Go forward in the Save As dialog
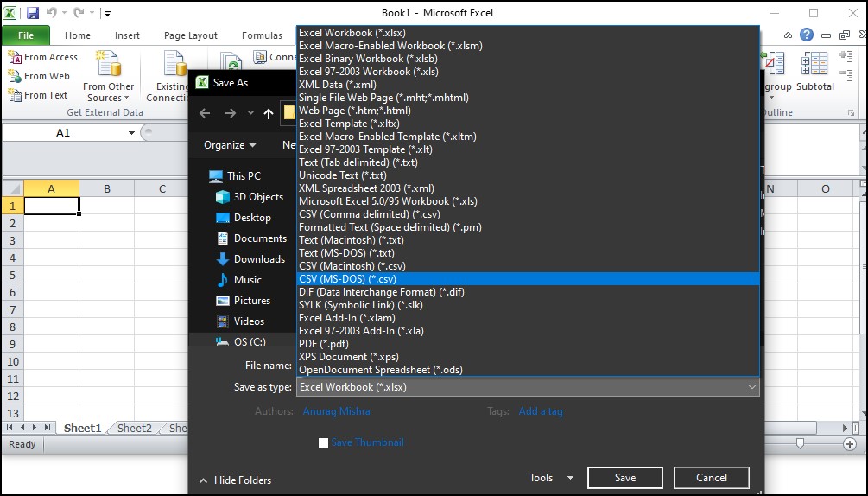 (231, 113)
